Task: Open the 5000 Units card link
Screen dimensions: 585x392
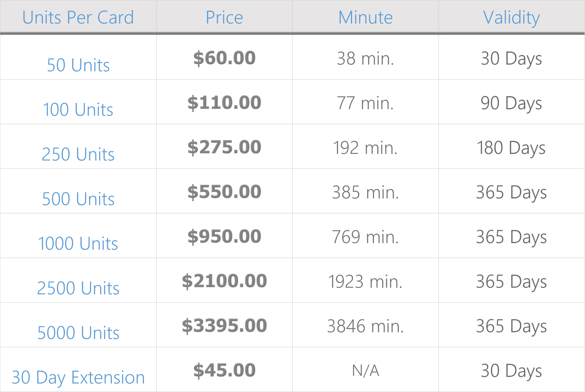Action: [78, 333]
